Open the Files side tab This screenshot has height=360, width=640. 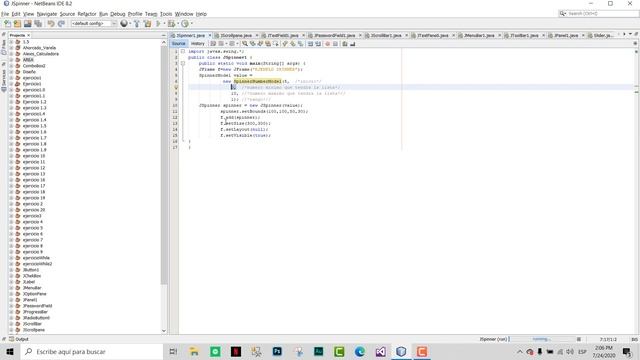4,47
